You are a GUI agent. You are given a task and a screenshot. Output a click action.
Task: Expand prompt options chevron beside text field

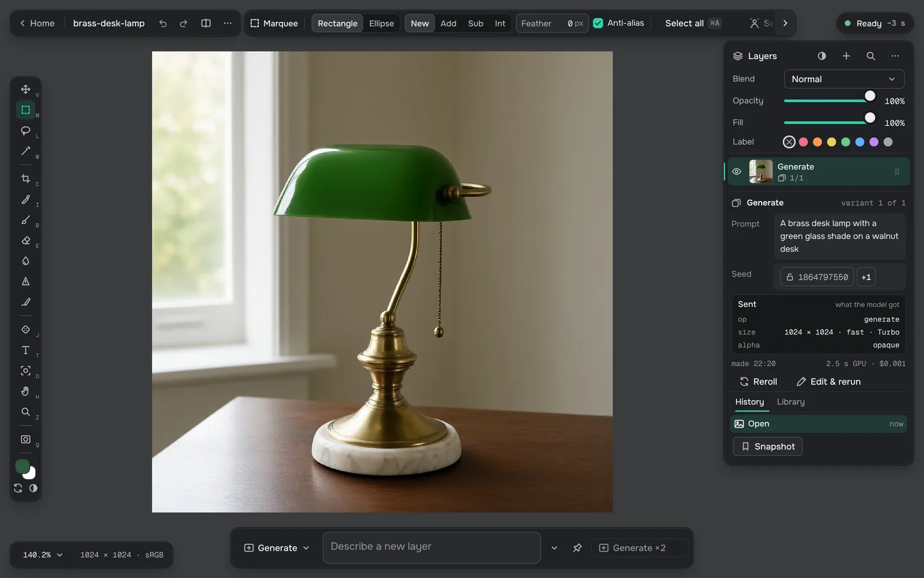click(554, 548)
